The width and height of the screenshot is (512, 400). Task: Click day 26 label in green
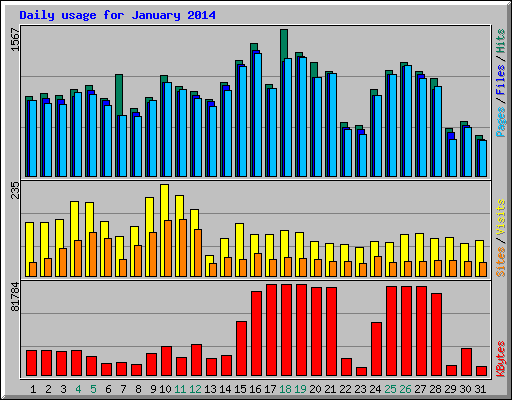[405, 389]
